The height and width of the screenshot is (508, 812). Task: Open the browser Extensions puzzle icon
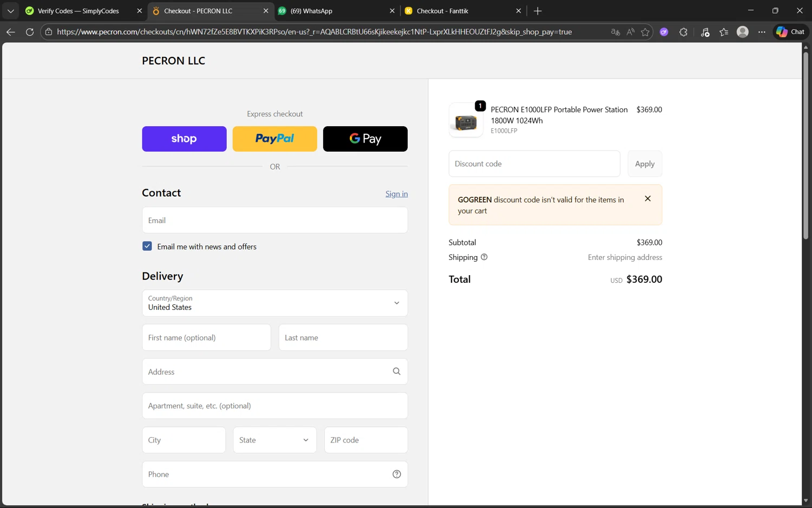point(684,32)
